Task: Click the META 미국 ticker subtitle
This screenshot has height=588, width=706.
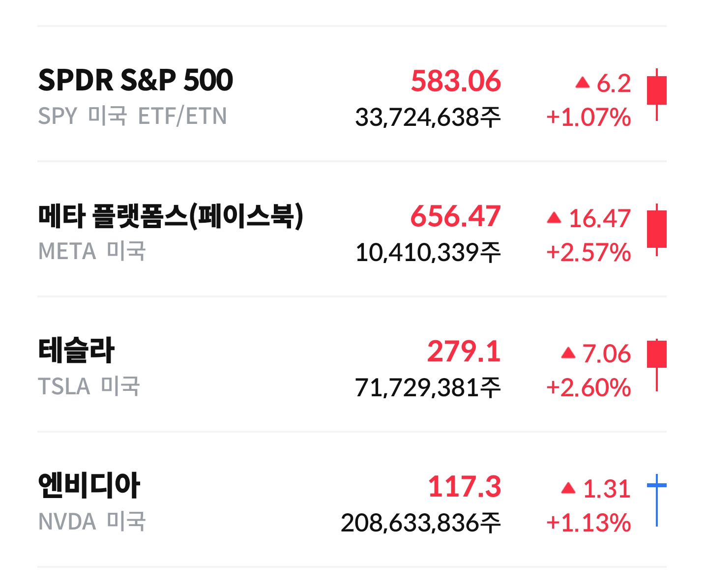Action: pyautogui.click(x=92, y=251)
